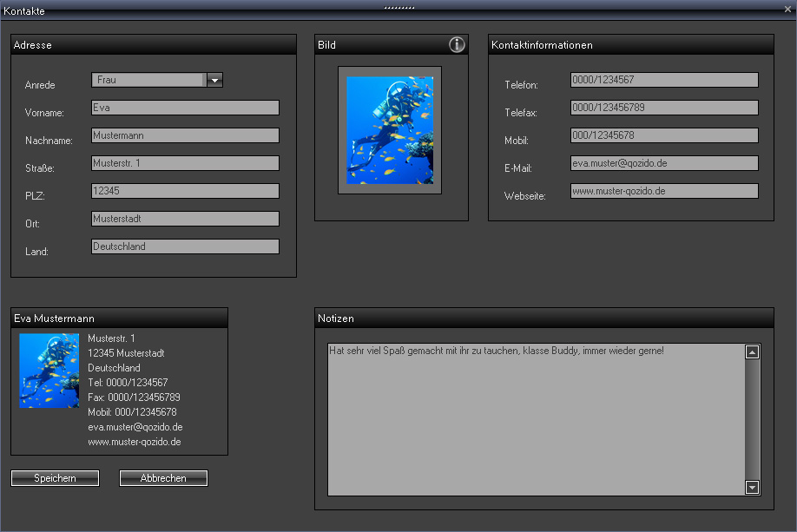Select the Straße text field
Image resolution: width=797 pixels, height=532 pixels.
(185, 163)
